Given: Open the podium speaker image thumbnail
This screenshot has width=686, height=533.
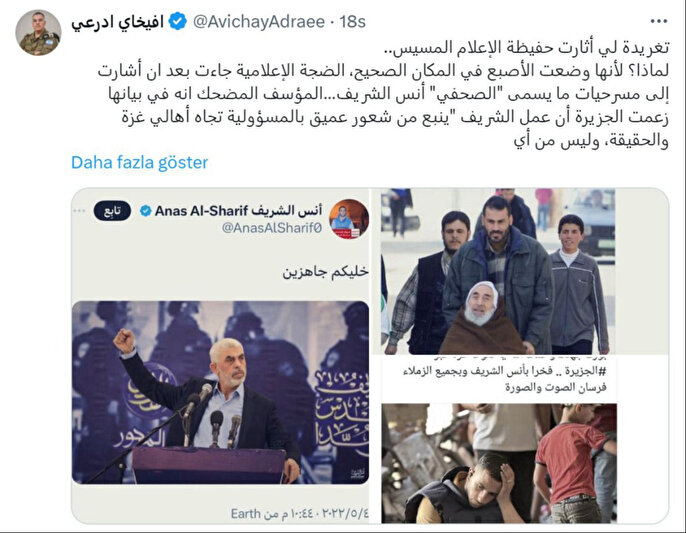Looking at the screenshot, I should click(x=220, y=392).
